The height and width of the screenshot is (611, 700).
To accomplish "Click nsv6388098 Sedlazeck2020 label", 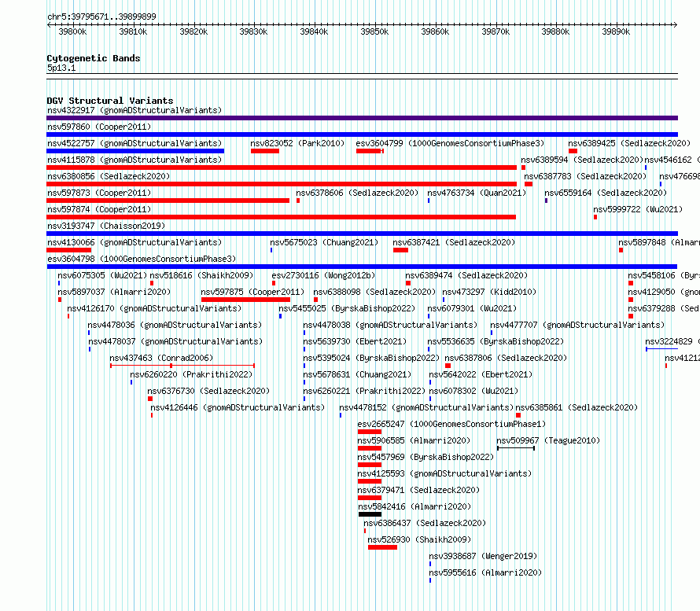I will coord(374,292).
